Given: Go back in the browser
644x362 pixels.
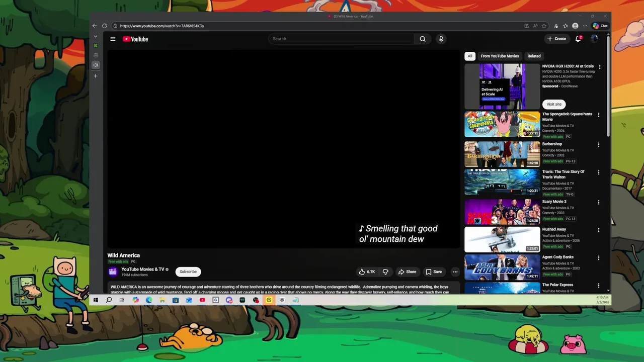Looking at the screenshot, I should (x=95, y=26).
